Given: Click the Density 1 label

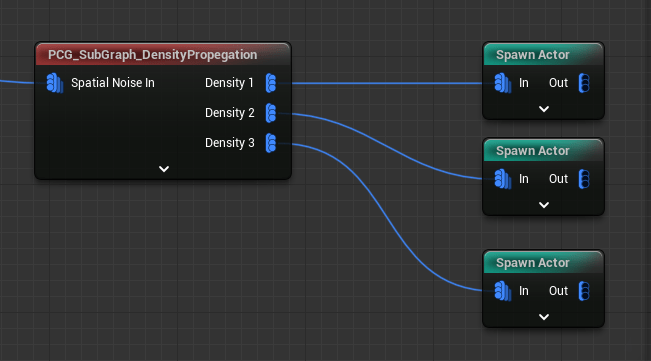Looking at the screenshot, I should (x=229, y=83).
